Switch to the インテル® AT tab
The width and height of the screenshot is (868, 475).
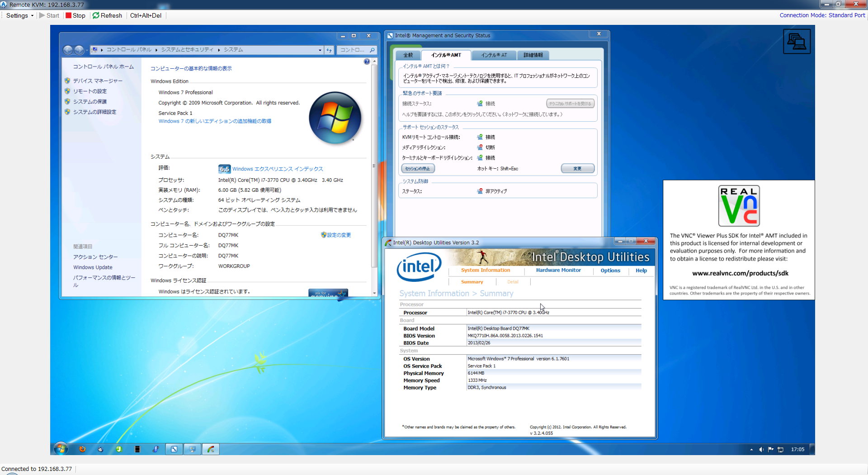pos(494,55)
